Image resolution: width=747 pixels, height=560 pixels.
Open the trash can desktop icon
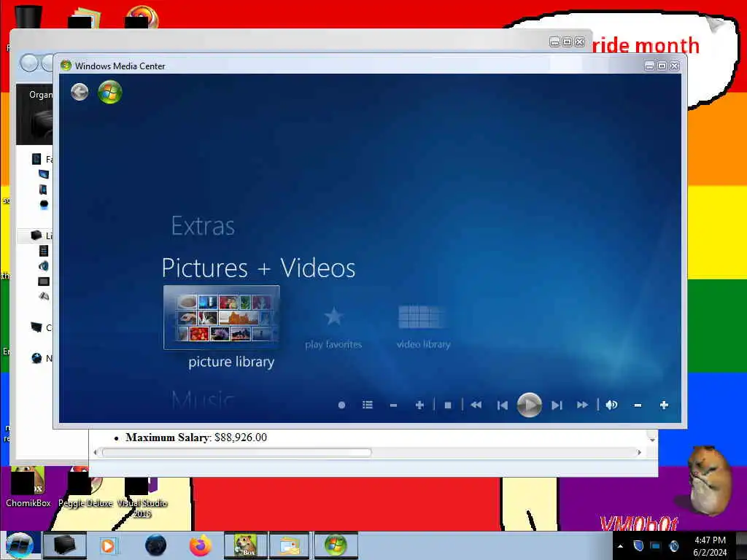coord(28,17)
